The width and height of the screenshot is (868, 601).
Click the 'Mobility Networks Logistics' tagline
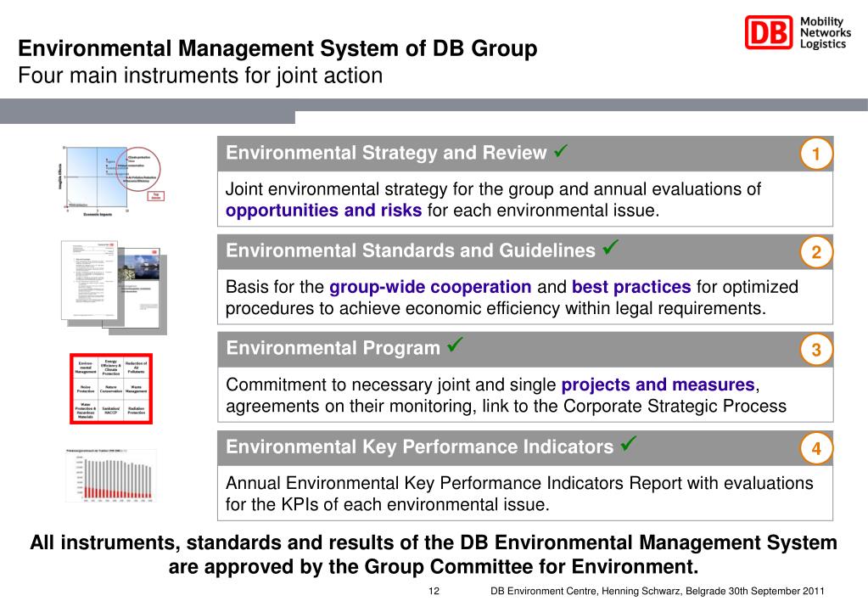[x=826, y=32]
